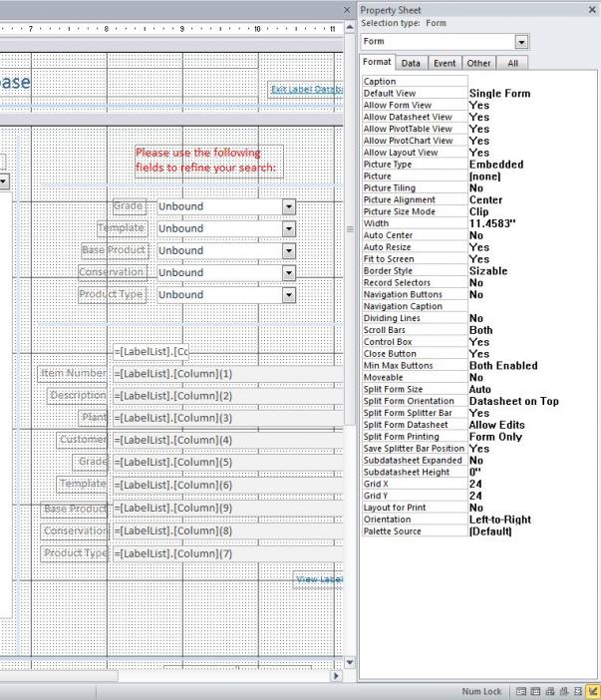
Task: Select the Grade Unbound combo box
Action: tap(226, 206)
